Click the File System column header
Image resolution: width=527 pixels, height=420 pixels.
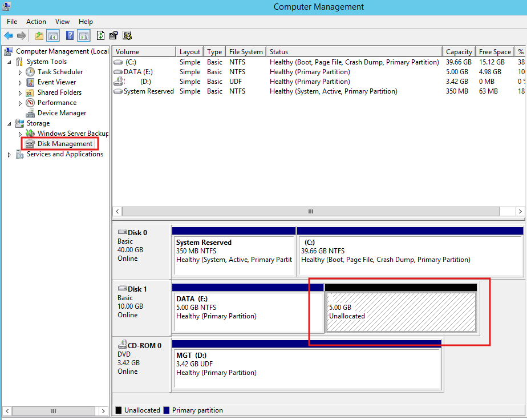[246, 52]
